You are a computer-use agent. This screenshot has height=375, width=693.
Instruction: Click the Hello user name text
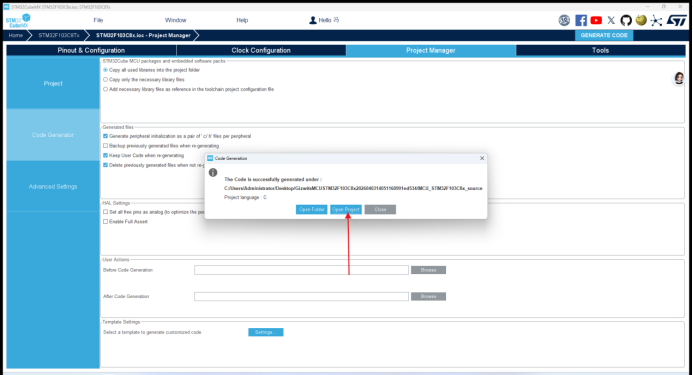coord(329,20)
